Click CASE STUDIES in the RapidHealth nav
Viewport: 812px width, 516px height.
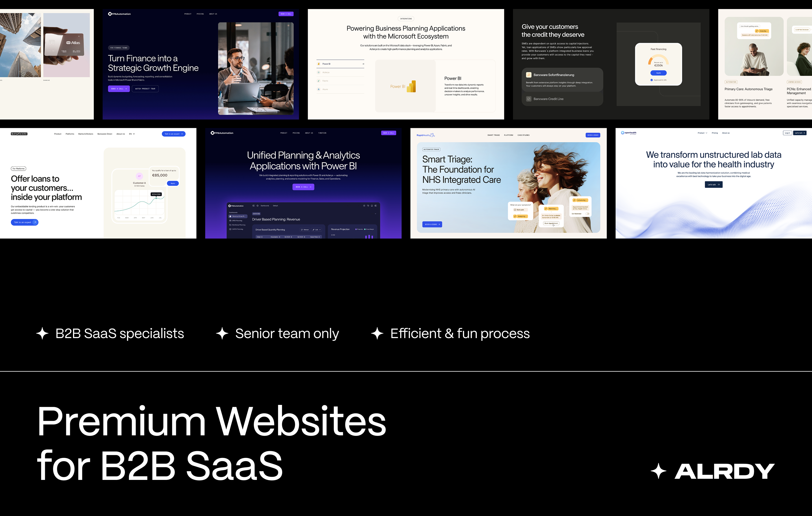tap(523, 135)
